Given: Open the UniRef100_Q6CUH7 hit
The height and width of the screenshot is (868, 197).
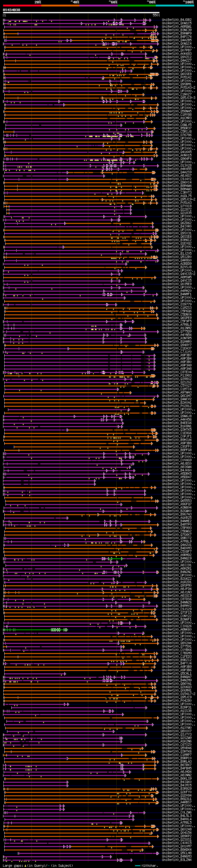Looking at the screenshot, I should tap(177, 396).
